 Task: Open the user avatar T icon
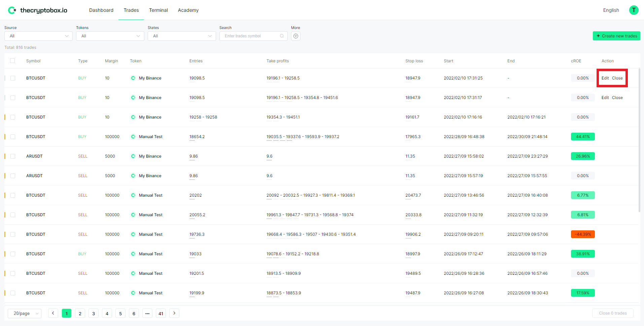tap(634, 10)
